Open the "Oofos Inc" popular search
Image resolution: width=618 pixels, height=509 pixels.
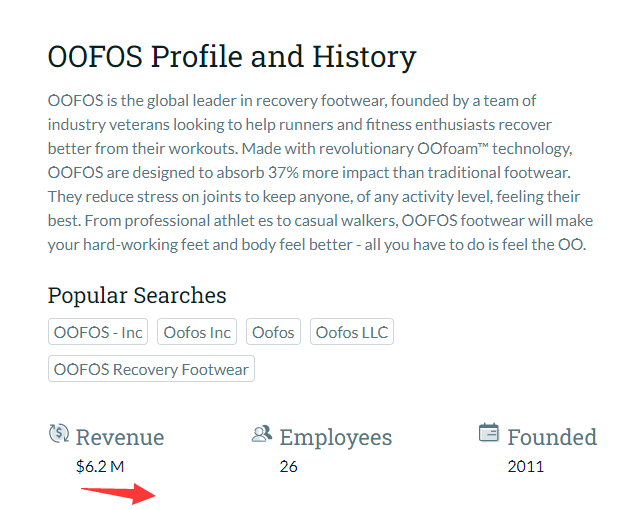click(x=197, y=332)
